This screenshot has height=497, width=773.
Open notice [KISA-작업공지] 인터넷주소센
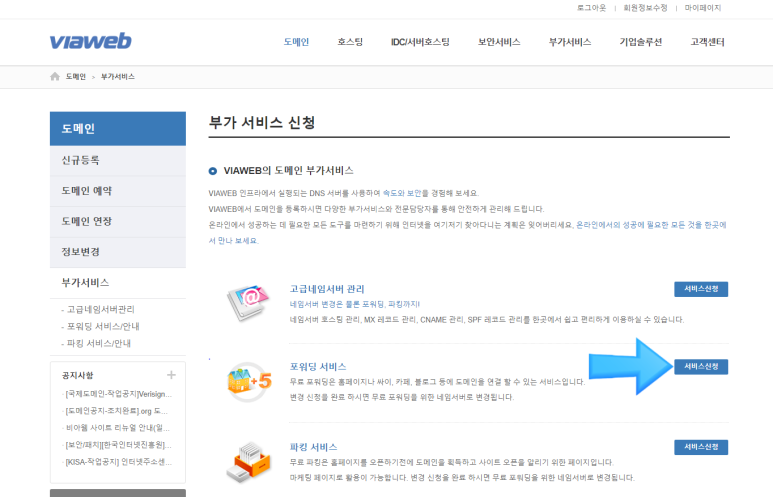(118, 462)
